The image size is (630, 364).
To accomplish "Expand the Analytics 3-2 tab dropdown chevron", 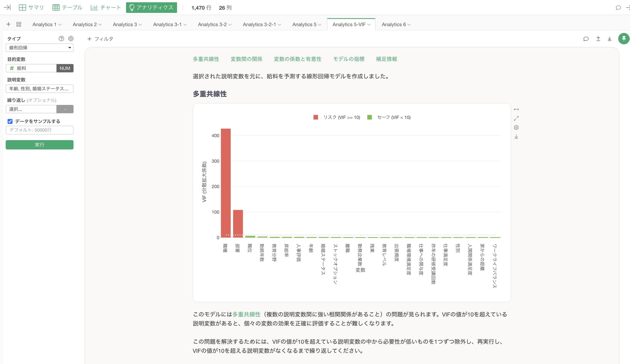I will [x=230, y=25].
